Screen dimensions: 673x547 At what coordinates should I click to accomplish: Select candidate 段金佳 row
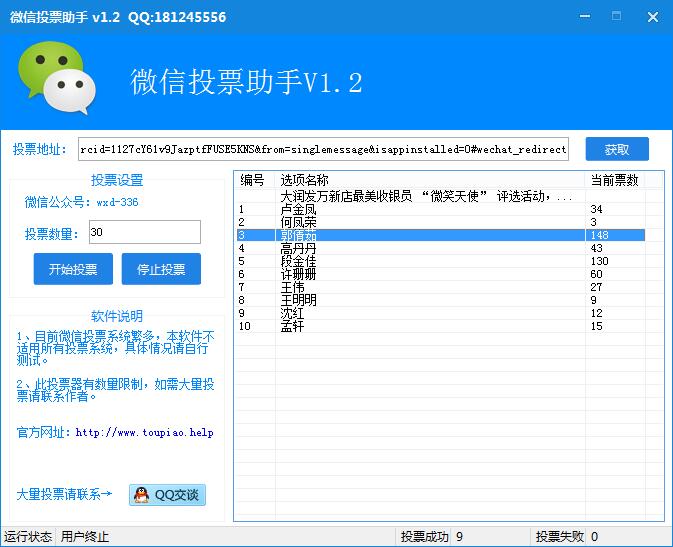[x=298, y=261]
